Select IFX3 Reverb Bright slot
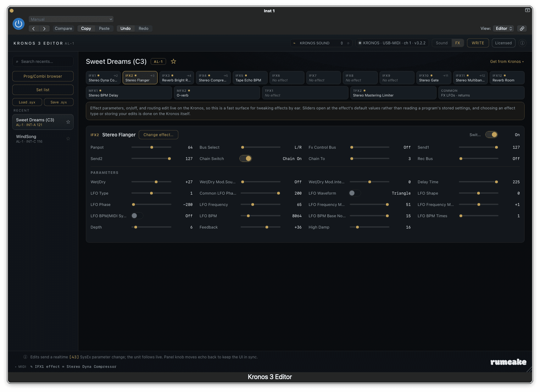The height and width of the screenshot is (392, 540). 177,78
